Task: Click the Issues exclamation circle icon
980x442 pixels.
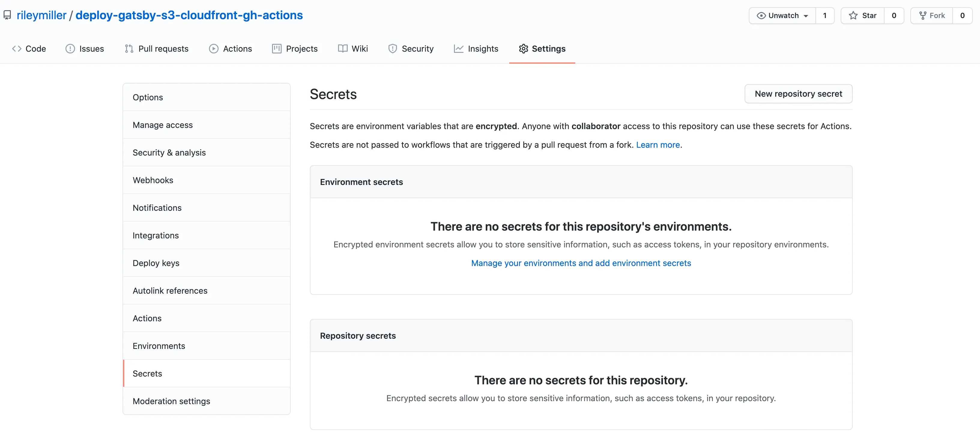Action: click(x=70, y=48)
